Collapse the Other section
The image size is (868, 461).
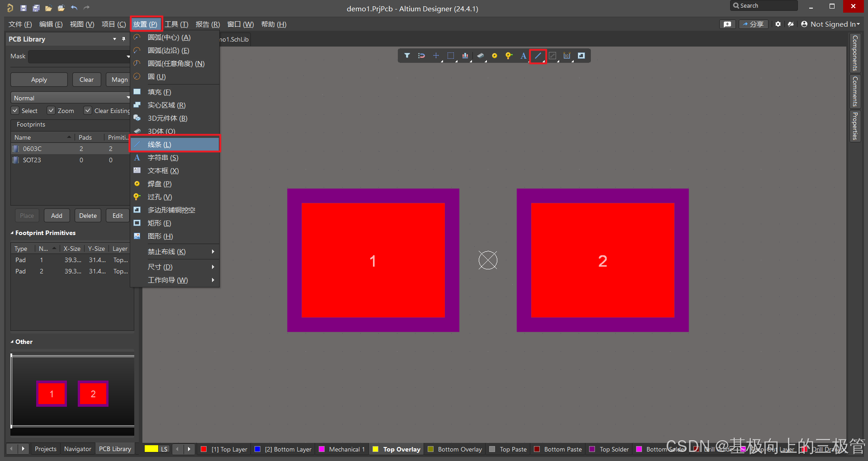click(x=12, y=342)
